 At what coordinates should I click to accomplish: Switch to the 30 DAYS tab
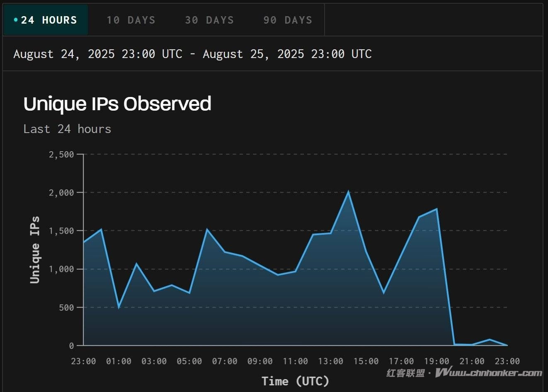tap(209, 20)
